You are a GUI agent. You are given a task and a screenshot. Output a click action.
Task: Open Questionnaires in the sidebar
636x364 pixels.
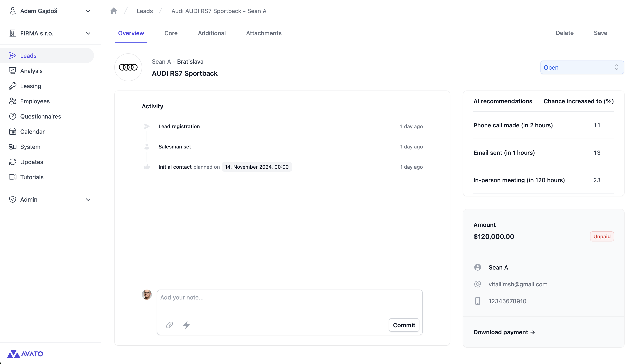[x=47, y=116]
